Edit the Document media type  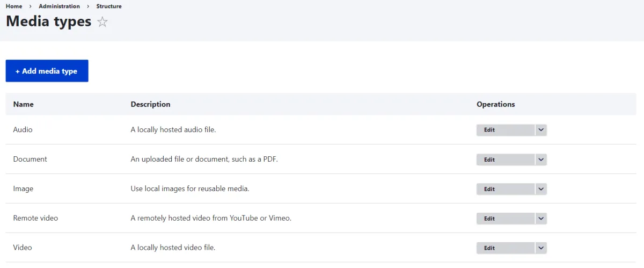[506, 160]
